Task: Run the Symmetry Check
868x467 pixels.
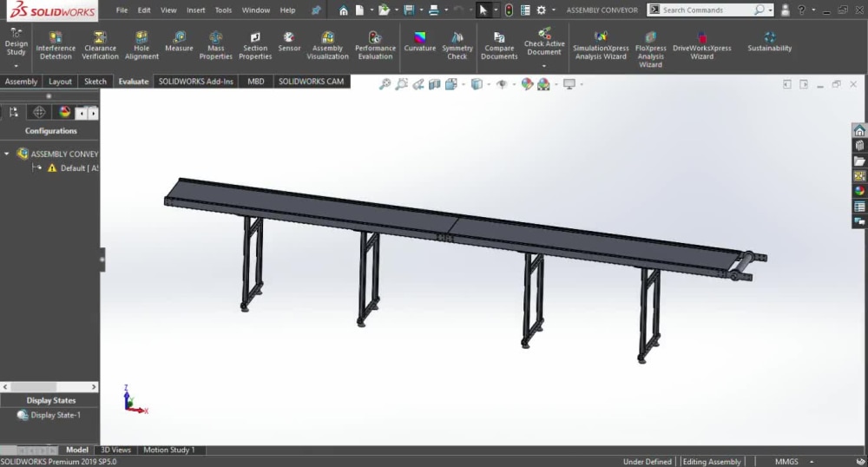Action: click(457, 45)
